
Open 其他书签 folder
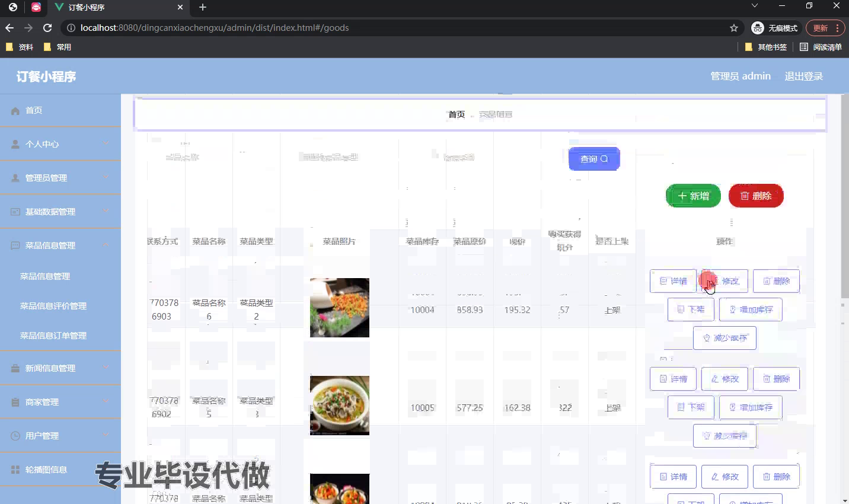pyautogui.click(x=766, y=47)
